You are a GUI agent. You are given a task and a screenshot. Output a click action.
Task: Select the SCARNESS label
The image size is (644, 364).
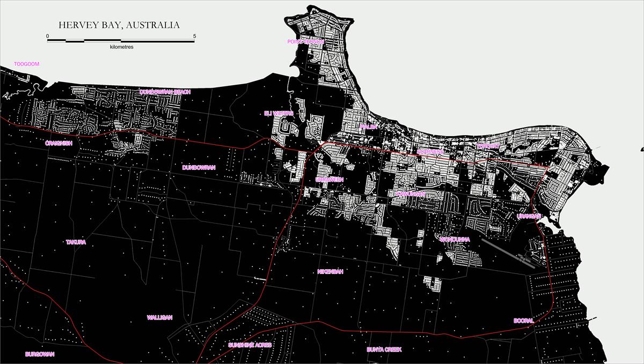[x=430, y=152]
